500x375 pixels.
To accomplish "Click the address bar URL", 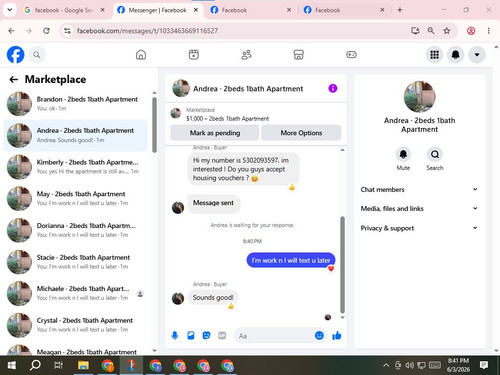I will [x=147, y=31].
